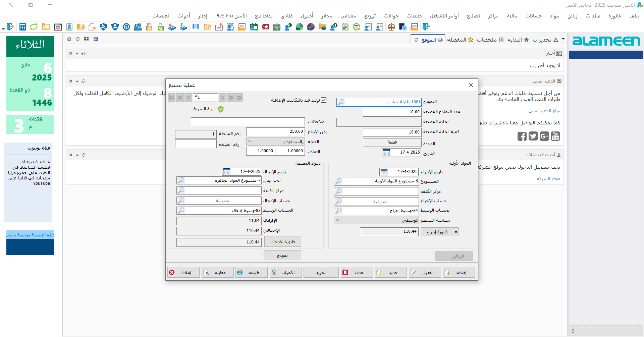
Task: Click into the ملاحظات notes input field
Action: pos(248,122)
